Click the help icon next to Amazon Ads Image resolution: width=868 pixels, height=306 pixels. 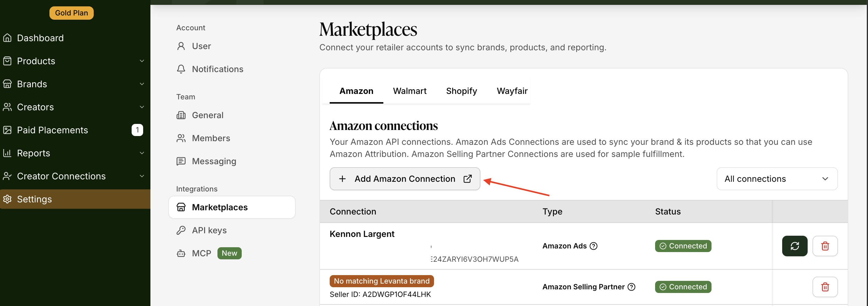point(594,246)
